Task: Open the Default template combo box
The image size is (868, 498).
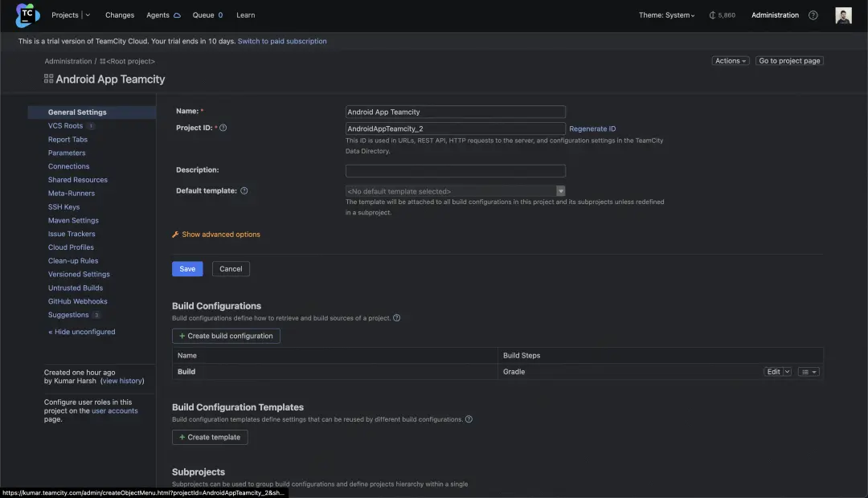Action: [x=455, y=191]
